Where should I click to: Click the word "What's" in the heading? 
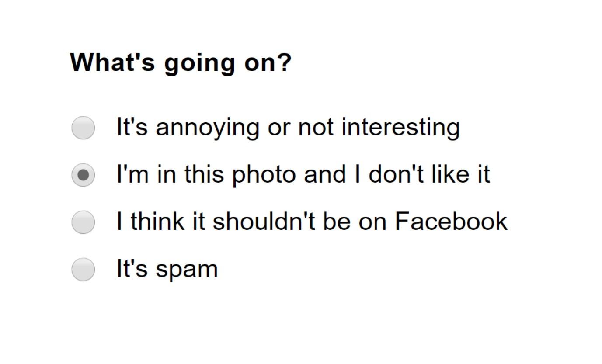coord(113,62)
